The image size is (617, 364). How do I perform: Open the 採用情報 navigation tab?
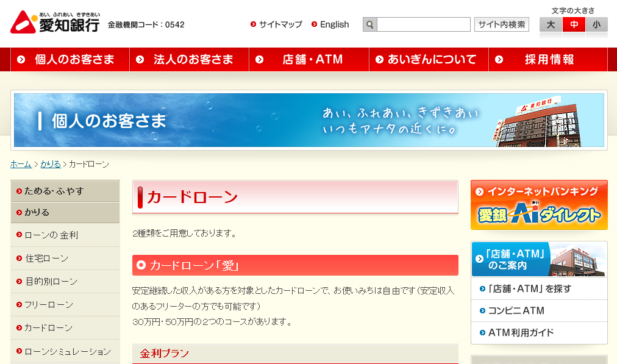coord(548,59)
